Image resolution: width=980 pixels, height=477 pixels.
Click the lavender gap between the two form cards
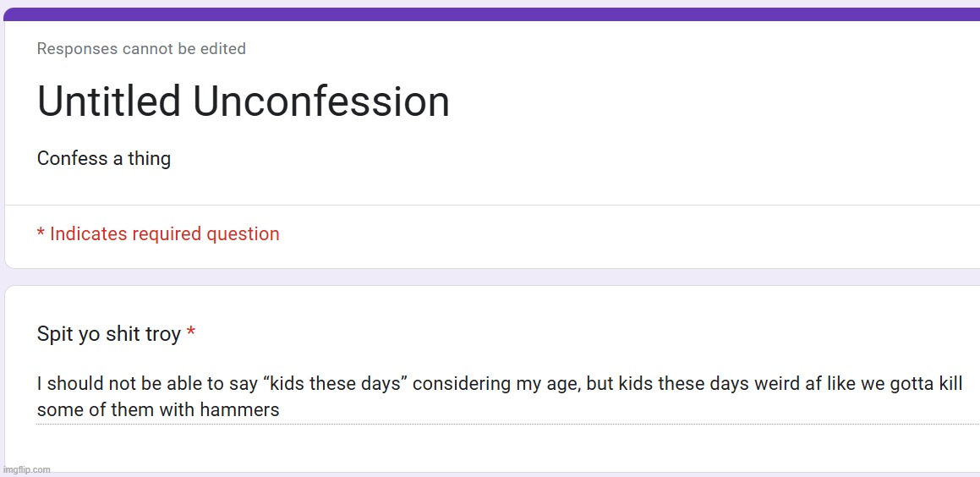point(492,277)
